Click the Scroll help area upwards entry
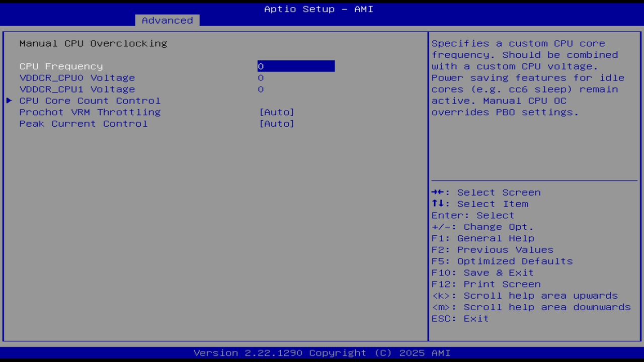The height and width of the screenshot is (362, 644). click(525, 296)
